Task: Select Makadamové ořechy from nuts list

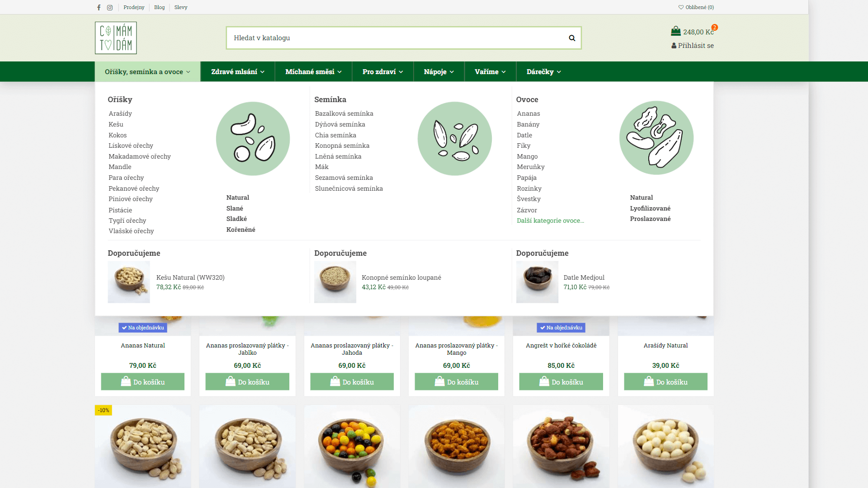Action: point(140,156)
